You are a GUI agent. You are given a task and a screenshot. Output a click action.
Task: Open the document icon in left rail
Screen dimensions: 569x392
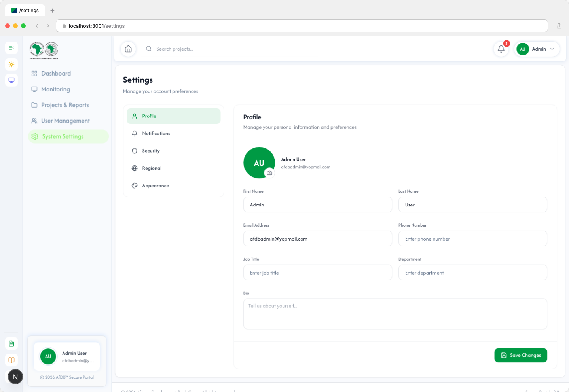(x=11, y=343)
